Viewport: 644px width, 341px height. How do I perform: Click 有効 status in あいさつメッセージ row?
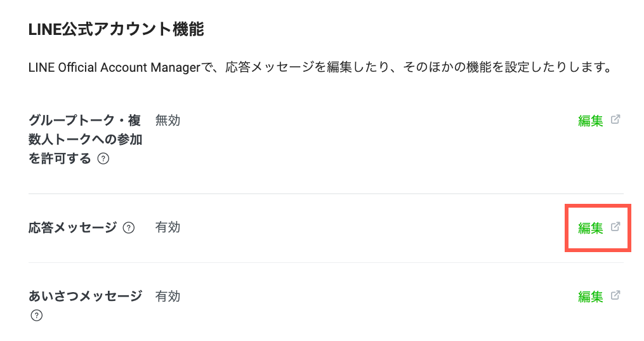coord(168,296)
